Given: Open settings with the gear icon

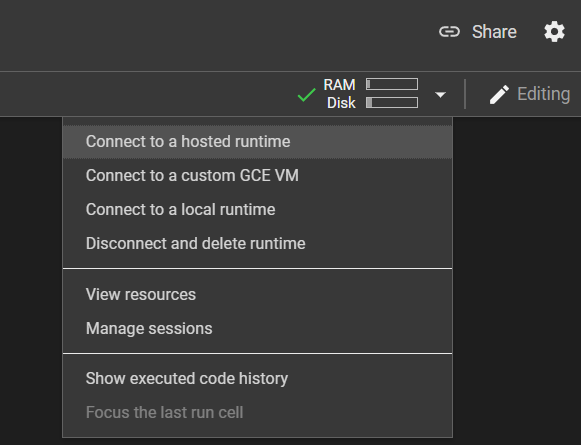Looking at the screenshot, I should pyautogui.click(x=554, y=32).
